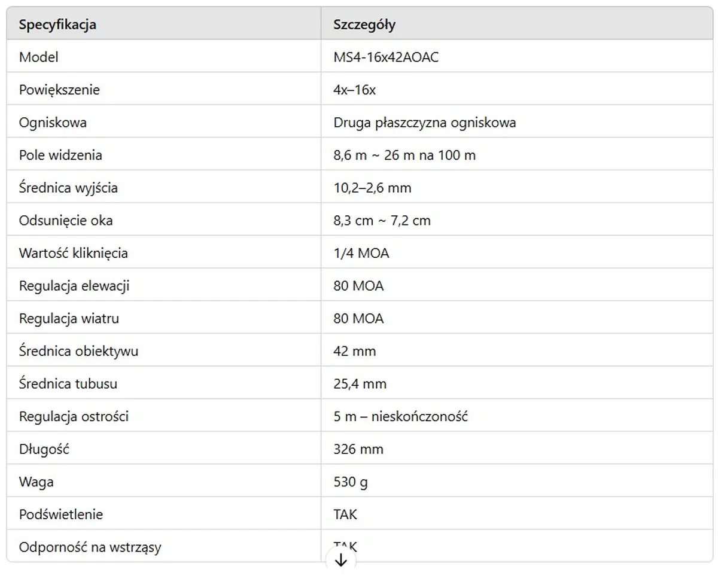The height and width of the screenshot is (588, 718).
Task: Click the Waga row label
Action: pos(32,482)
